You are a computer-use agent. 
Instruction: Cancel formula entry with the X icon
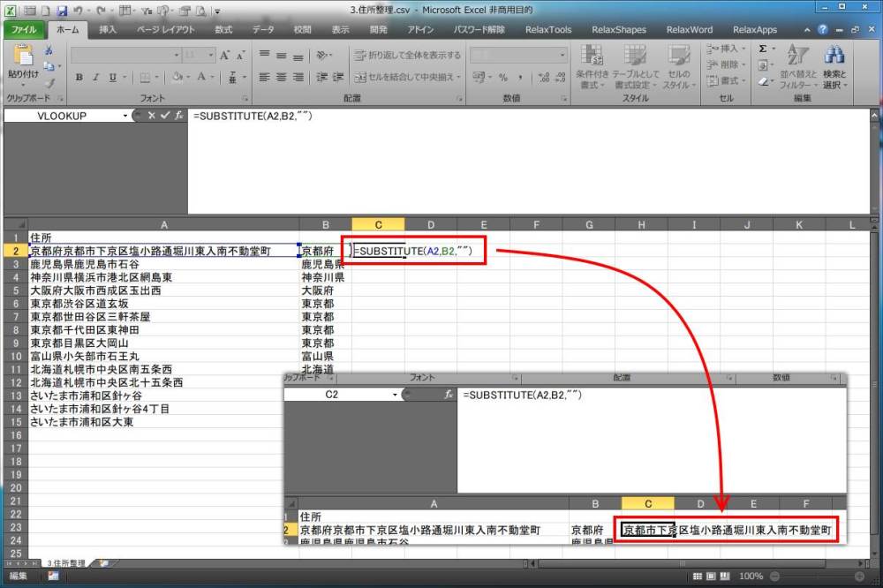152,116
